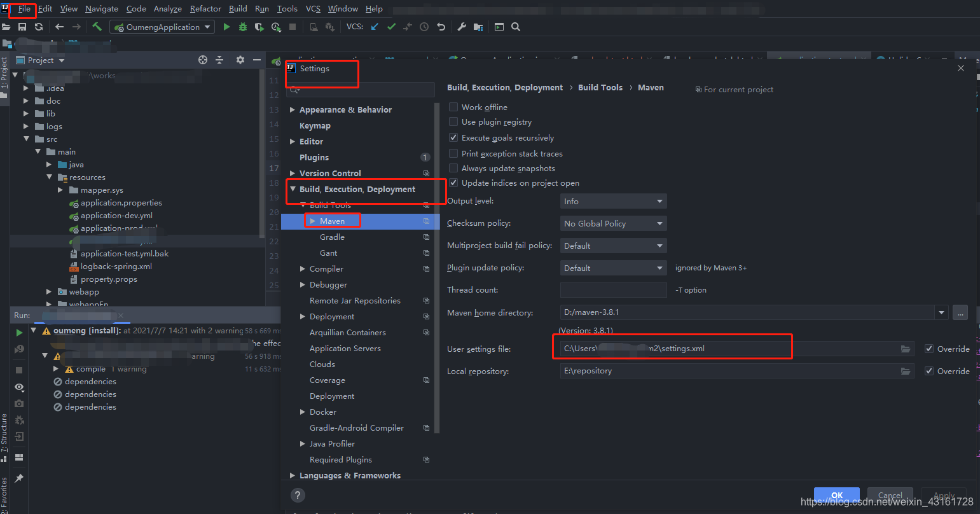Open the Navigate menu
980x514 pixels.
point(101,9)
